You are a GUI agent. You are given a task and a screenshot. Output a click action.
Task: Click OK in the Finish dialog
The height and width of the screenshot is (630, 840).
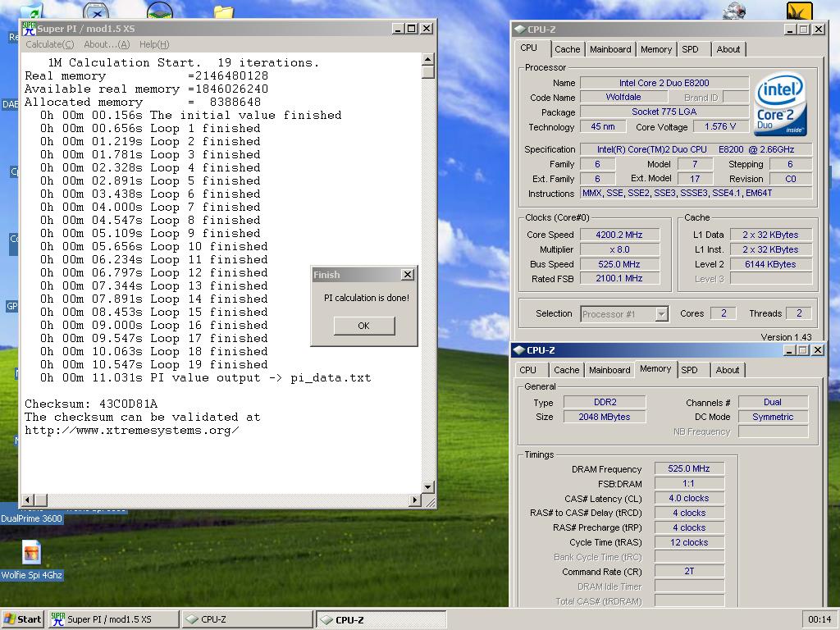click(x=363, y=326)
